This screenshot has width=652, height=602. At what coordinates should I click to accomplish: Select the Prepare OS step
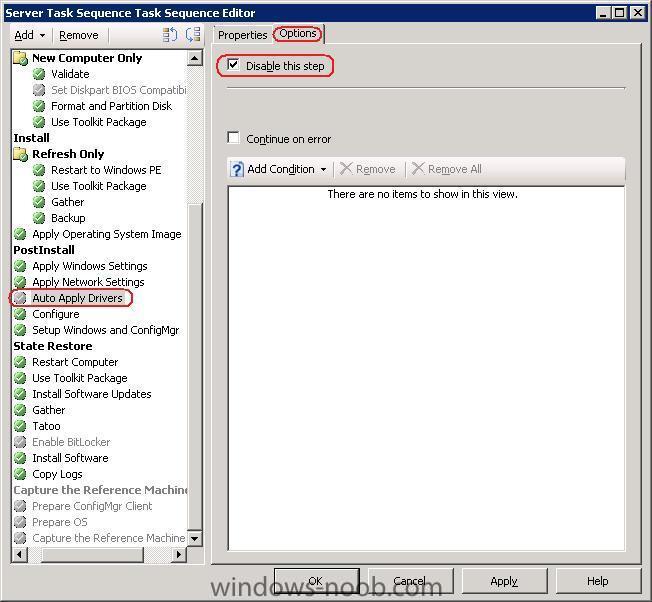[60, 523]
